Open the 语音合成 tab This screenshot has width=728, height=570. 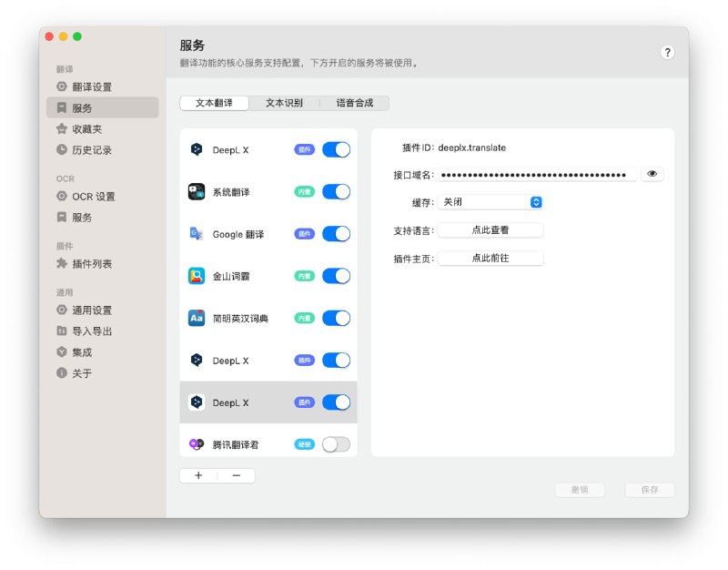tap(356, 103)
